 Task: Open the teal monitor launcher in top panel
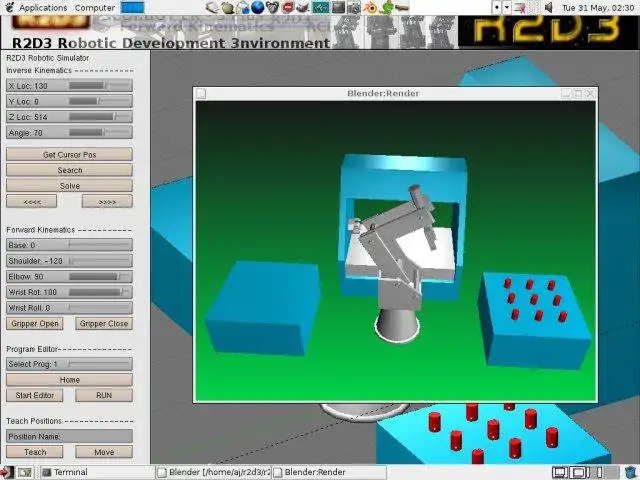click(x=321, y=7)
